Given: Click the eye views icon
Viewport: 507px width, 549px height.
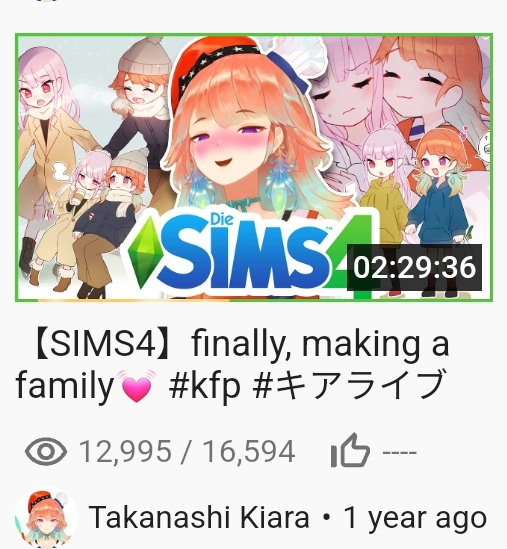Looking at the screenshot, I should click(46, 451).
